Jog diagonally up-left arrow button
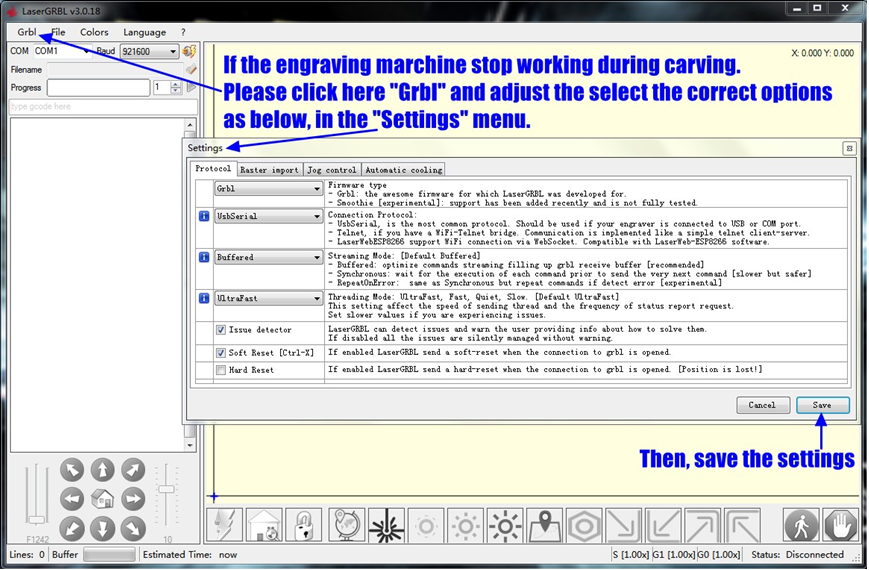Image resolution: width=869 pixels, height=570 pixels. click(72, 470)
